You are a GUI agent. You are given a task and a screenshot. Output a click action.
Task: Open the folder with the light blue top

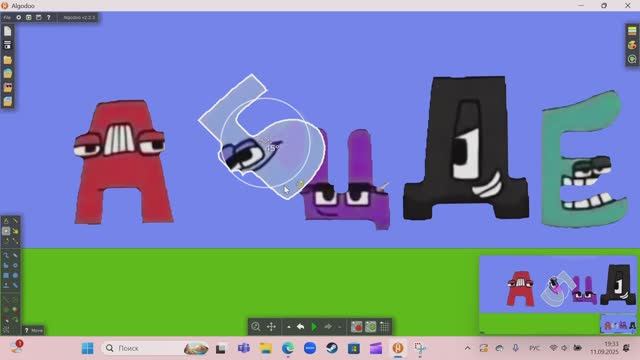pos(7,101)
